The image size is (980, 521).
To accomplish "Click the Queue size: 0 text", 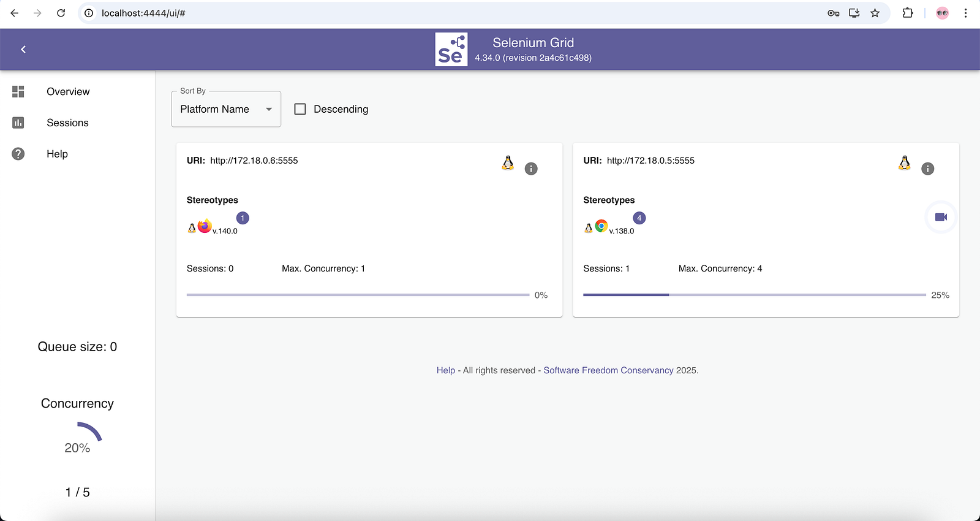I will click(x=77, y=347).
